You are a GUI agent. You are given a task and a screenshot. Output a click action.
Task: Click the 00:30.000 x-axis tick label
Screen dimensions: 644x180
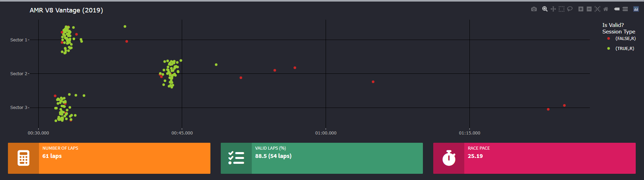[38, 133]
